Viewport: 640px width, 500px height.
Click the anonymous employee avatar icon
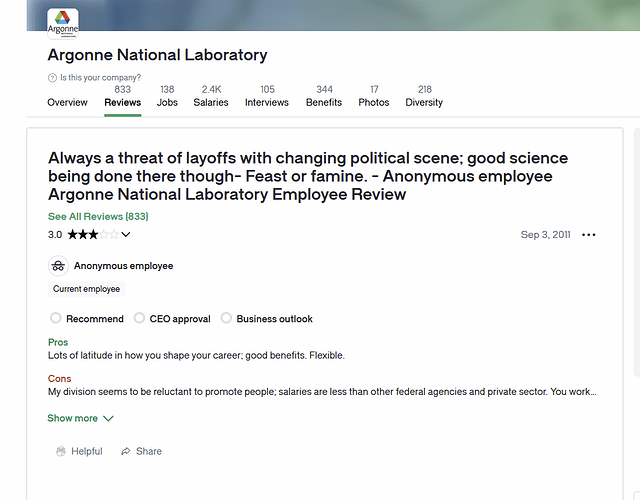click(58, 266)
